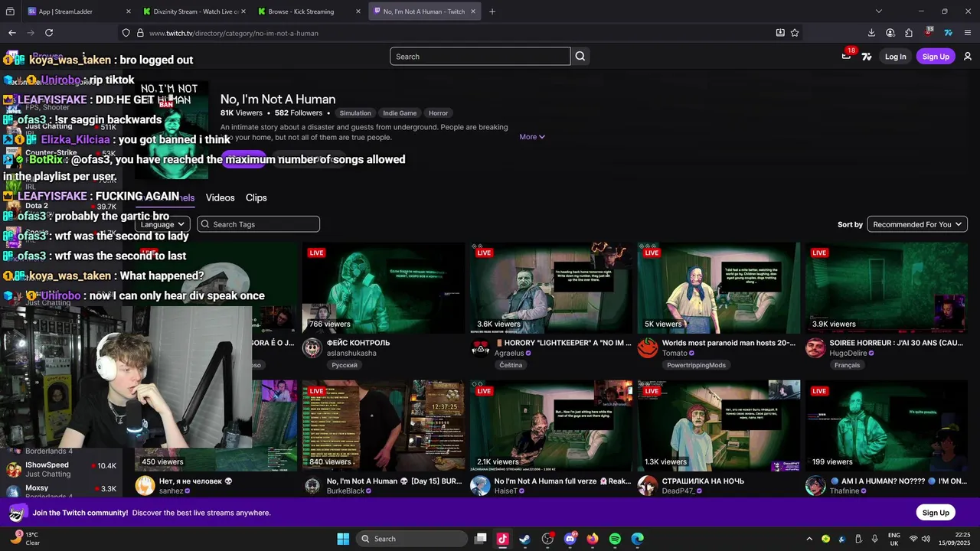980x551 pixels.
Task: Open the AM I A HUMAN stream thumbnail
Action: click(887, 425)
